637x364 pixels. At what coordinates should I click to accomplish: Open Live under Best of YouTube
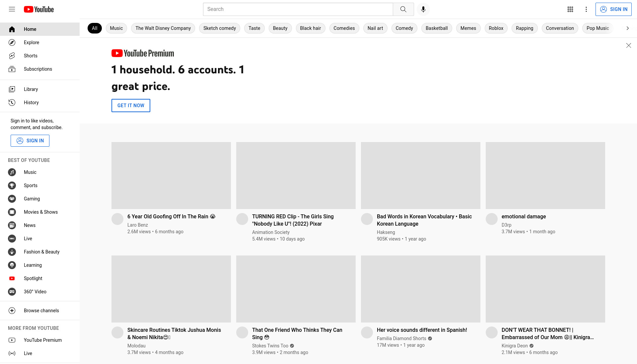(x=40, y=239)
